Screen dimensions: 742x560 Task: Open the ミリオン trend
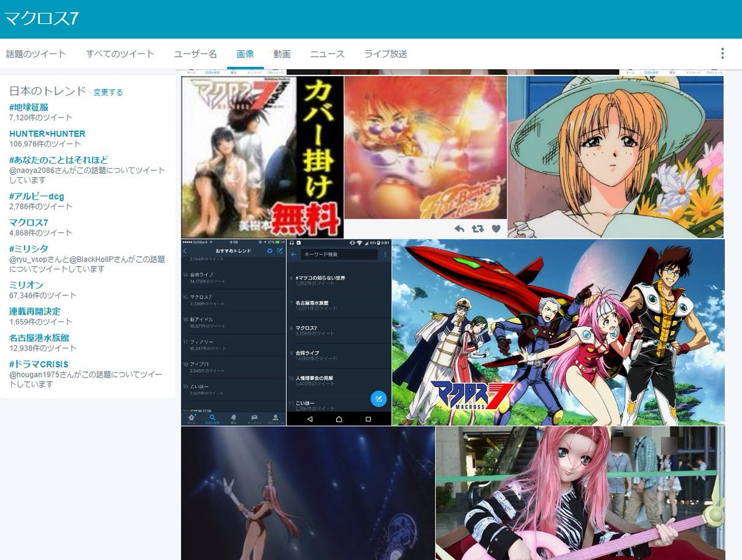[x=26, y=285]
